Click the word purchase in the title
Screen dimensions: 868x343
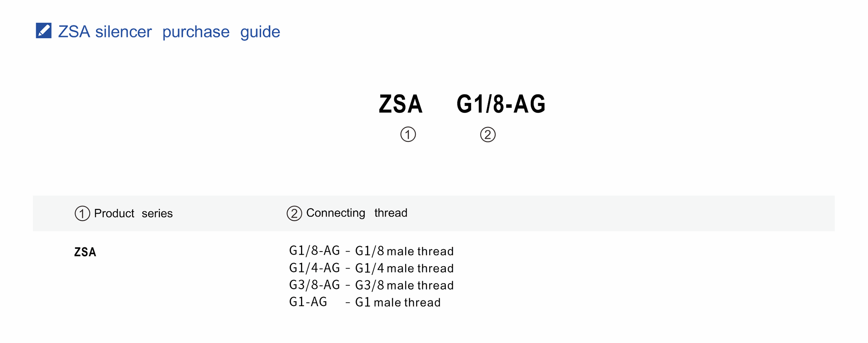196,32
